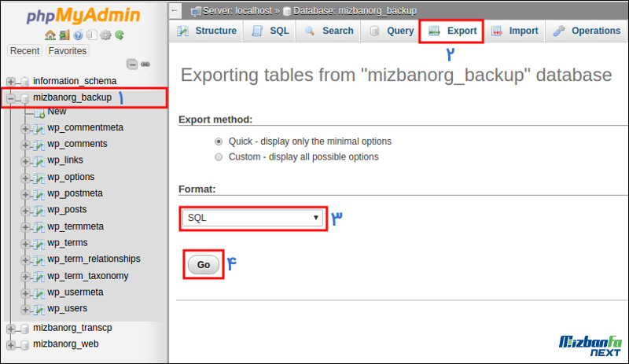Click the Recent button
The image size is (629, 364).
pos(25,50)
